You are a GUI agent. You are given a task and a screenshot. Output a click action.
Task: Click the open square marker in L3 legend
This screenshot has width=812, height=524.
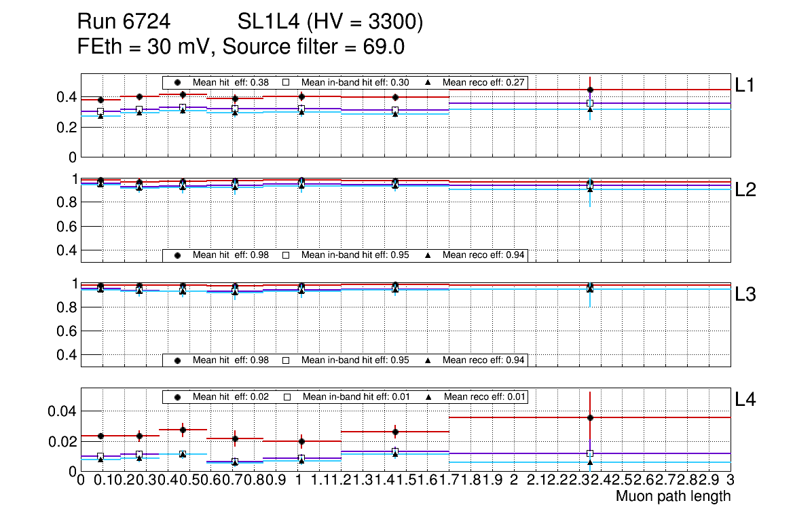pyautogui.click(x=286, y=360)
